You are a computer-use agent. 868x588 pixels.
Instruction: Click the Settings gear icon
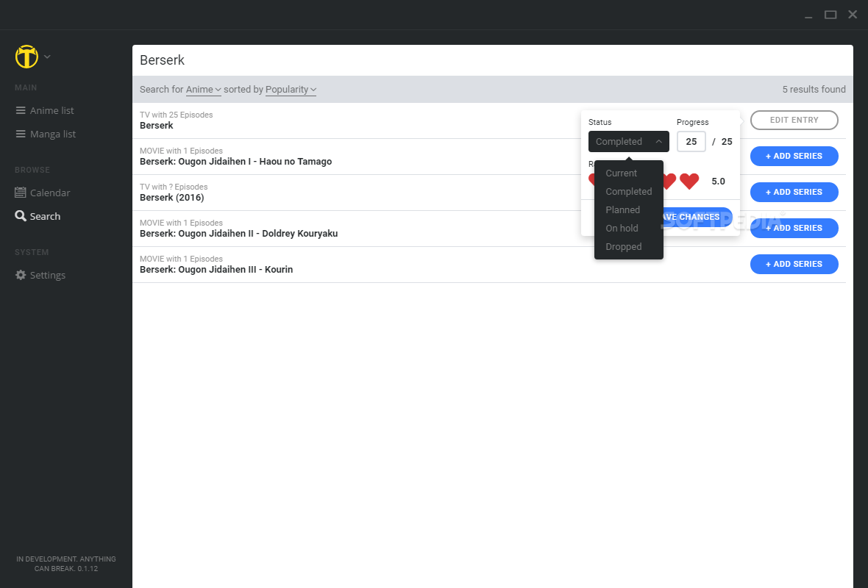pos(21,275)
